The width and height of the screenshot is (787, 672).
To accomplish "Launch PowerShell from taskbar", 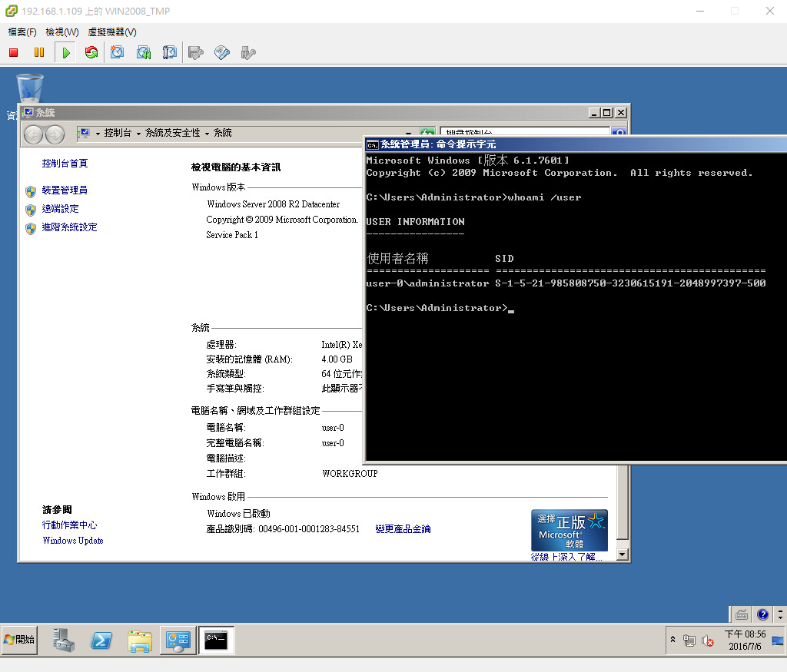I will coord(101,641).
